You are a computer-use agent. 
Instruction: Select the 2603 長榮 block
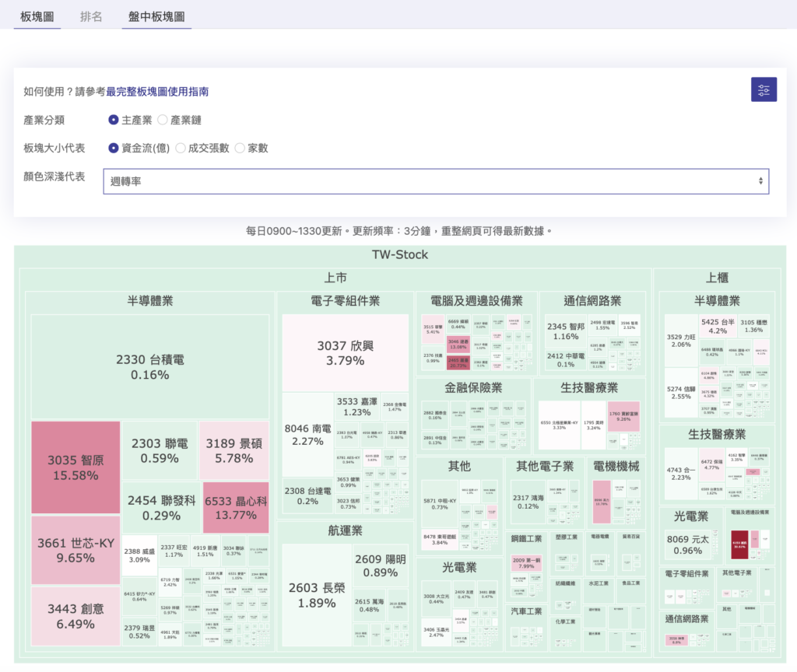317,595
